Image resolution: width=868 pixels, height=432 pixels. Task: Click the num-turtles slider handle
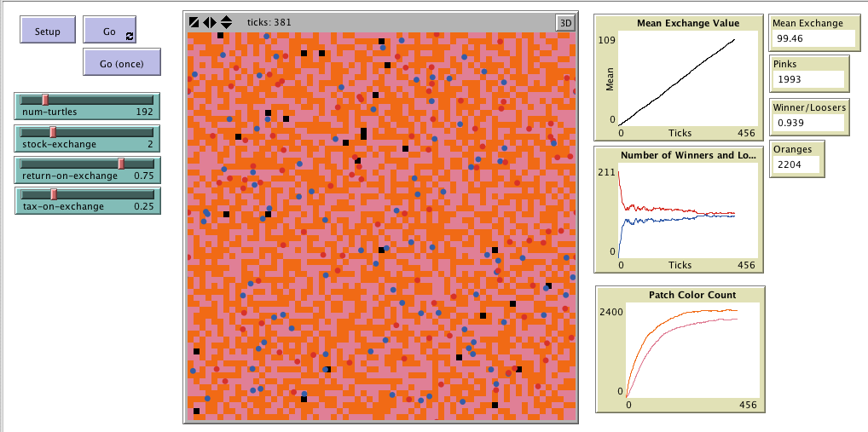pos(45,101)
